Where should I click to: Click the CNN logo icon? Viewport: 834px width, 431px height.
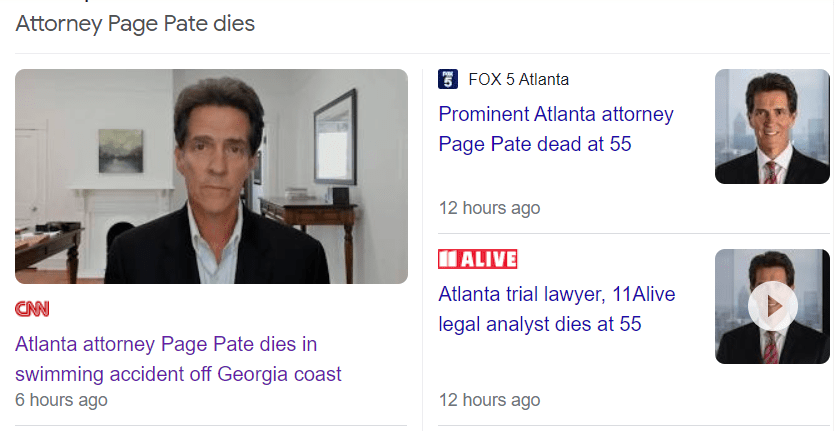coord(32,309)
